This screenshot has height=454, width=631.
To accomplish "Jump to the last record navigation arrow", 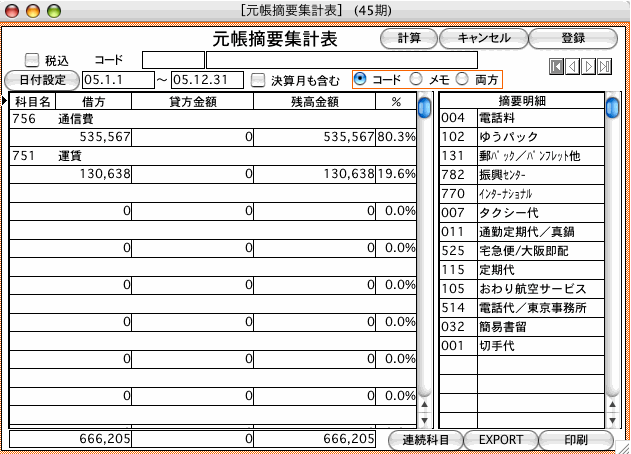I will pyautogui.click(x=605, y=67).
